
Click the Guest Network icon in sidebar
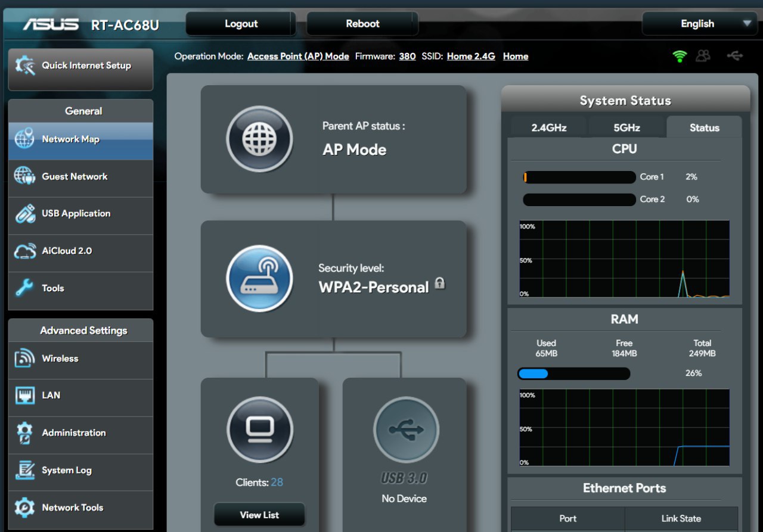(24, 176)
